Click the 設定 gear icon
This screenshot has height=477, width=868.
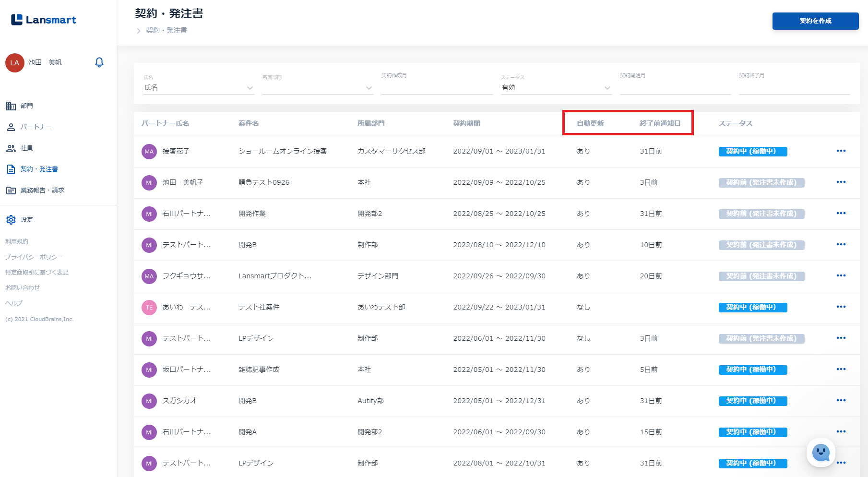(x=11, y=220)
